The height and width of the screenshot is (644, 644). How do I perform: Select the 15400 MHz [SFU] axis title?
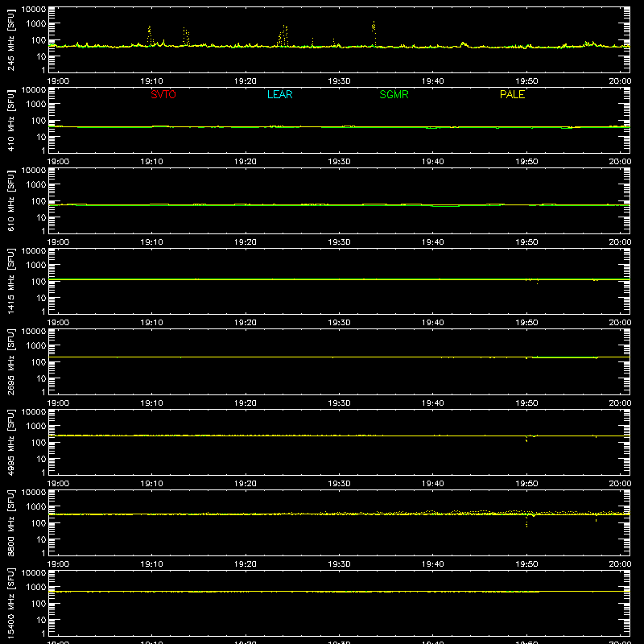(11, 603)
